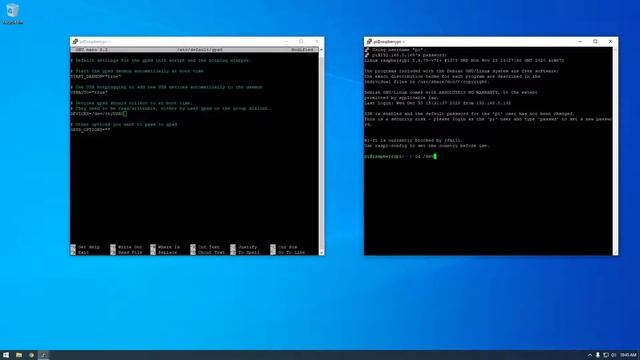Click the START_DAEMON="true" line in nano
The height and width of the screenshot is (360, 640).
pyautogui.click(x=96, y=76)
